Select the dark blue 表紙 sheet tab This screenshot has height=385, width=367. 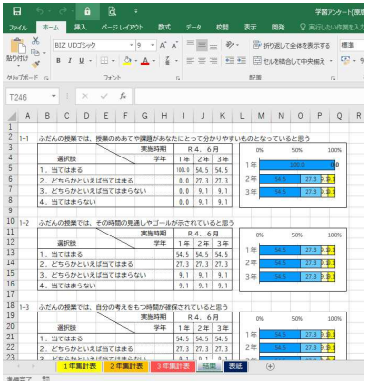[235, 366]
